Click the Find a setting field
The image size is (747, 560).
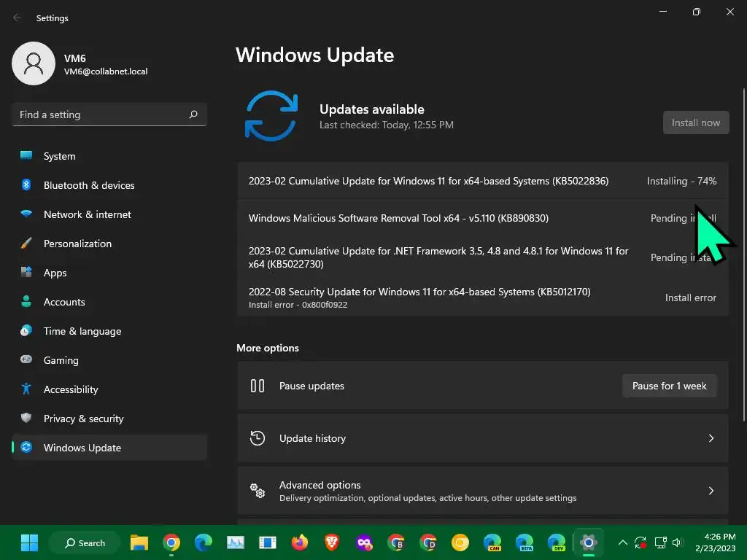pos(109,114)
